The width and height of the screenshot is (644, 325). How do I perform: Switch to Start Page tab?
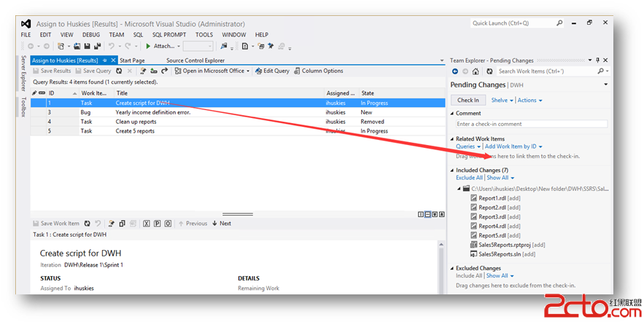point(132,60)
